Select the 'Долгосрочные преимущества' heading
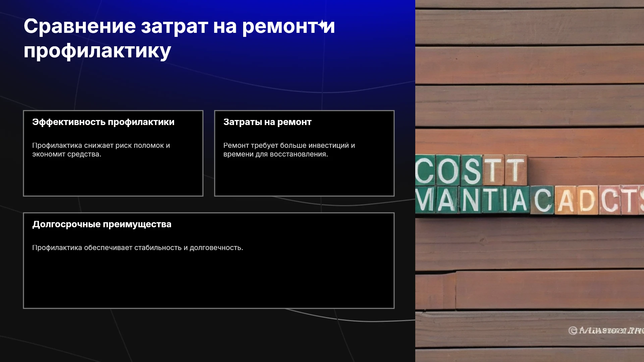The image size is (644, 362). [x=102, y=224]
